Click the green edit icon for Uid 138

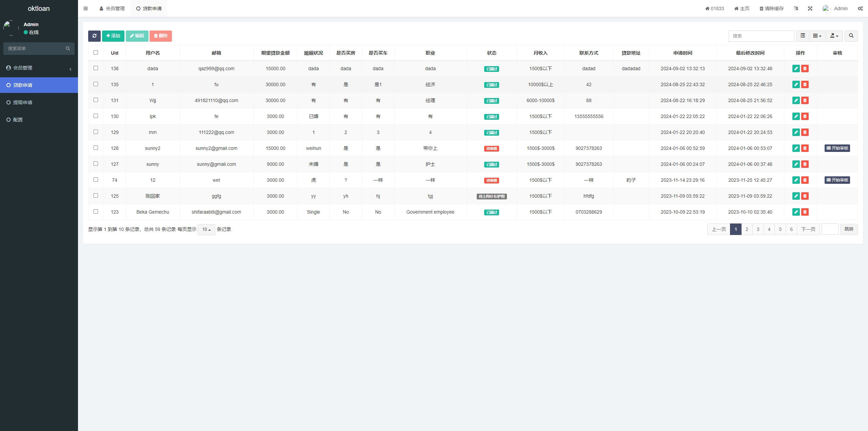[x=796, y=68]
